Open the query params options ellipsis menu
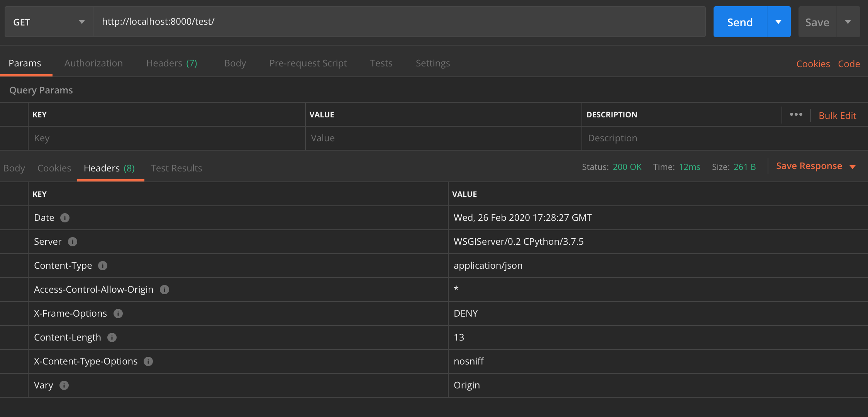The width and height of the screenshot is (868, 417). [x=796, y=115]
